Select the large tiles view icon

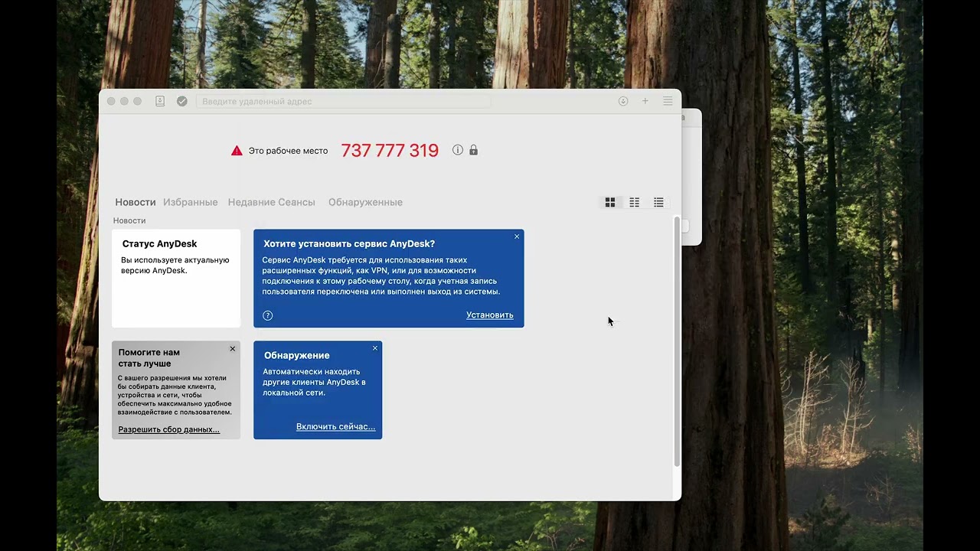tap(610, 202)
